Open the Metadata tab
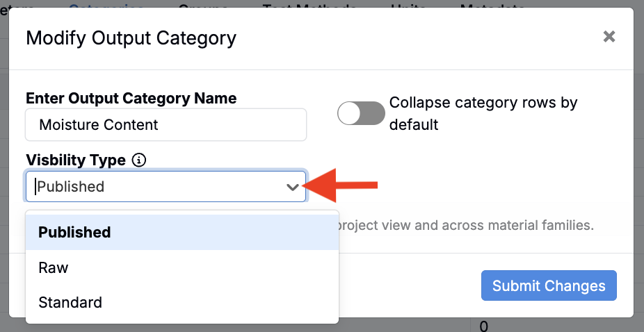 492,5
